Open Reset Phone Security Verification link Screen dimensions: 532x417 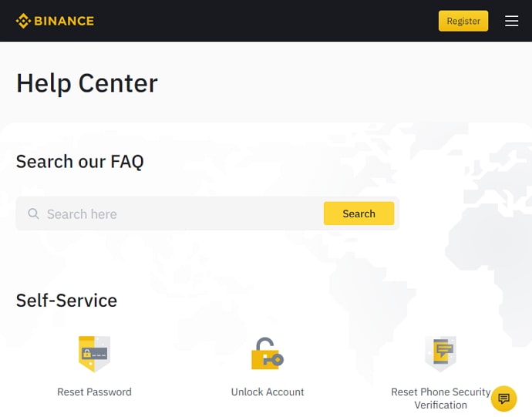(441, 399)
